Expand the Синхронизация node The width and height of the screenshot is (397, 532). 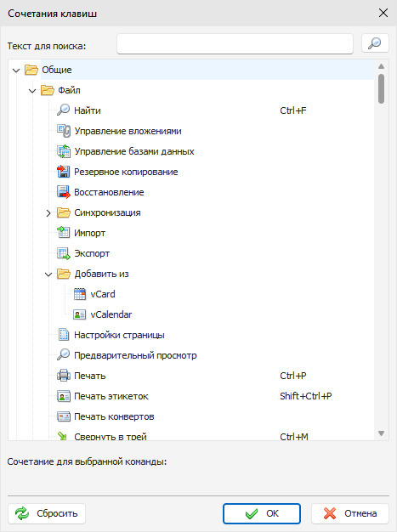[48, 213]
